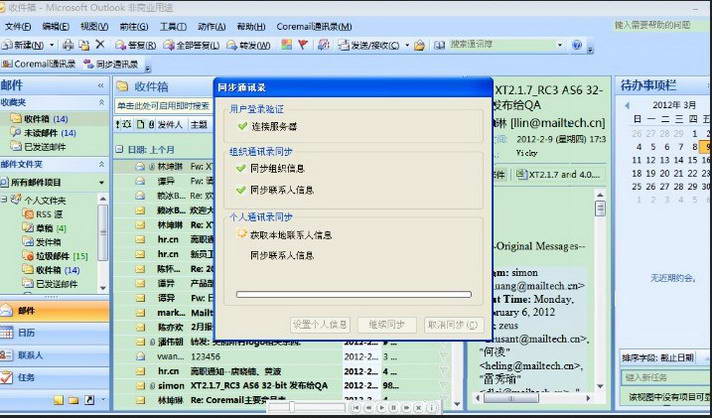The image size is (712, 418).
Task: Open the 文件(F) menu
Action: (x=18, y=26)
